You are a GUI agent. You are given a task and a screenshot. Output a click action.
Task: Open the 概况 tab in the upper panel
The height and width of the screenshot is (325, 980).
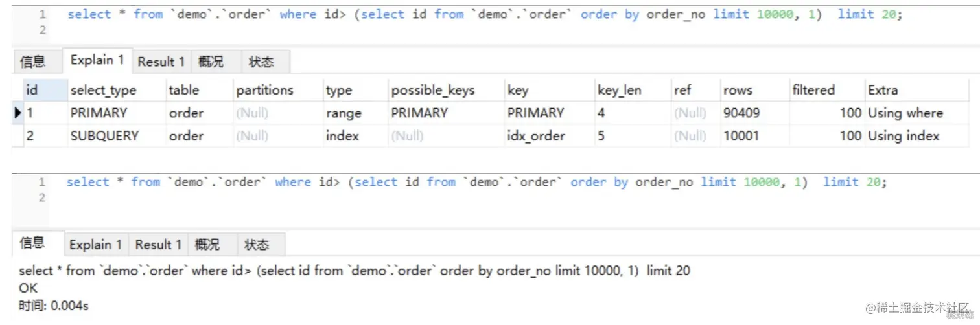click(x=211, y=62)
